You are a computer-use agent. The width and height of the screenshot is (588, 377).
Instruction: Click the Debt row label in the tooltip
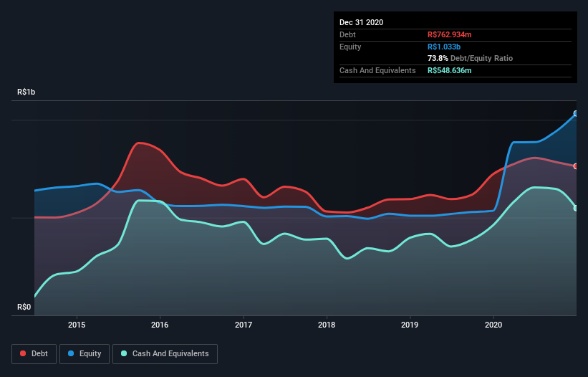347,34
